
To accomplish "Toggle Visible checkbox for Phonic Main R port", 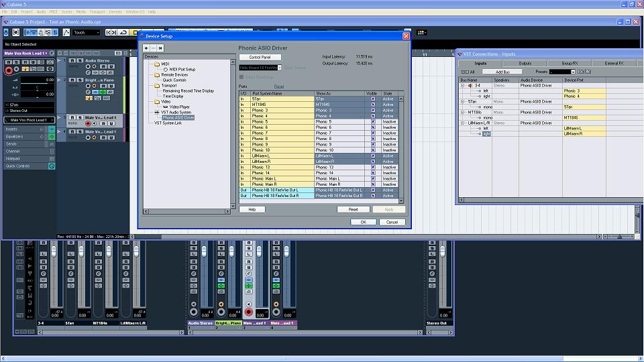I will [373, 184].
